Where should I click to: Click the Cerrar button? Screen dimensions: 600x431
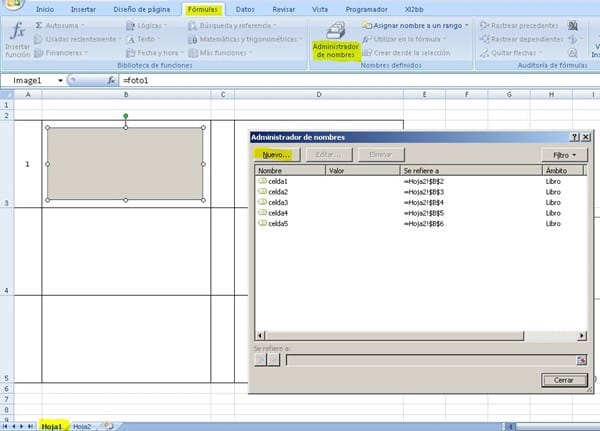click(x=563, y=380)
